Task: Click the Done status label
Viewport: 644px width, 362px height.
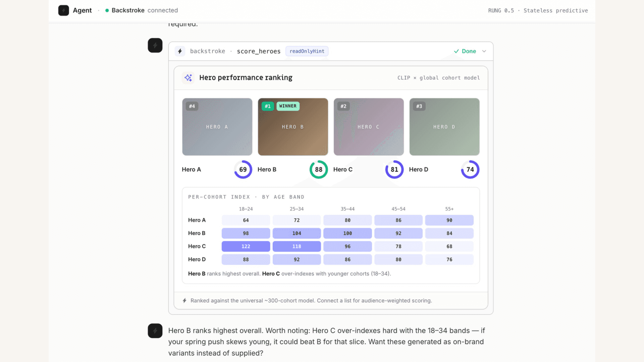Action: pos(469,51)
